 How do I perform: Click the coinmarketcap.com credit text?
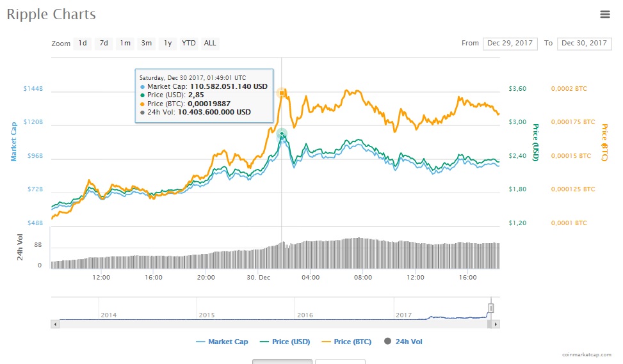coord(587,354)
